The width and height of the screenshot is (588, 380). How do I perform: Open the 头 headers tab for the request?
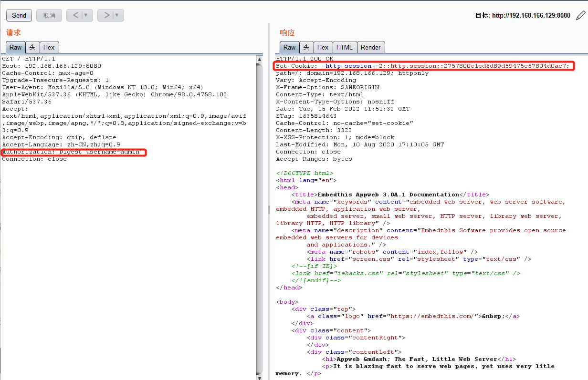(x=31, y=47)
